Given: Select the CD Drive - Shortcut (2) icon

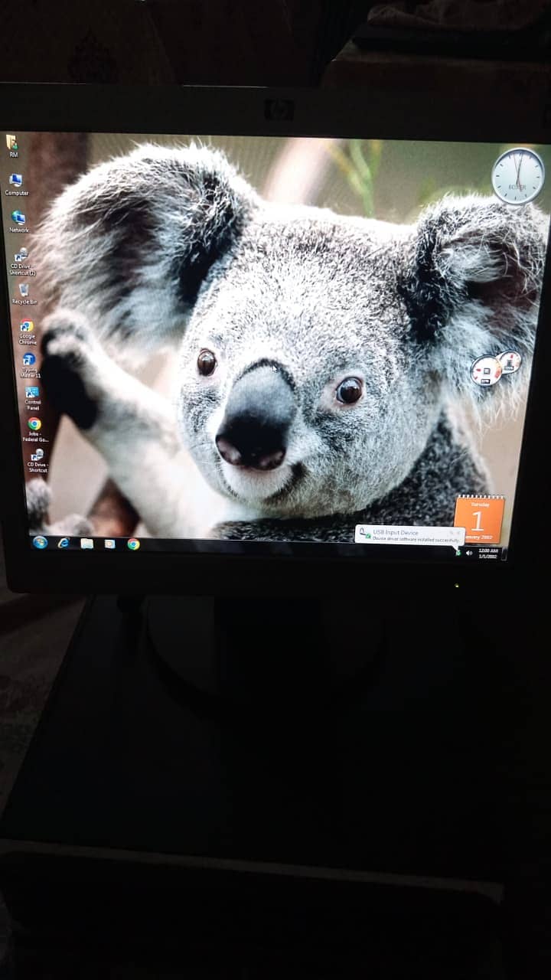Looking at the screenshot, I should pyautogui.click(x=22, y=262).
